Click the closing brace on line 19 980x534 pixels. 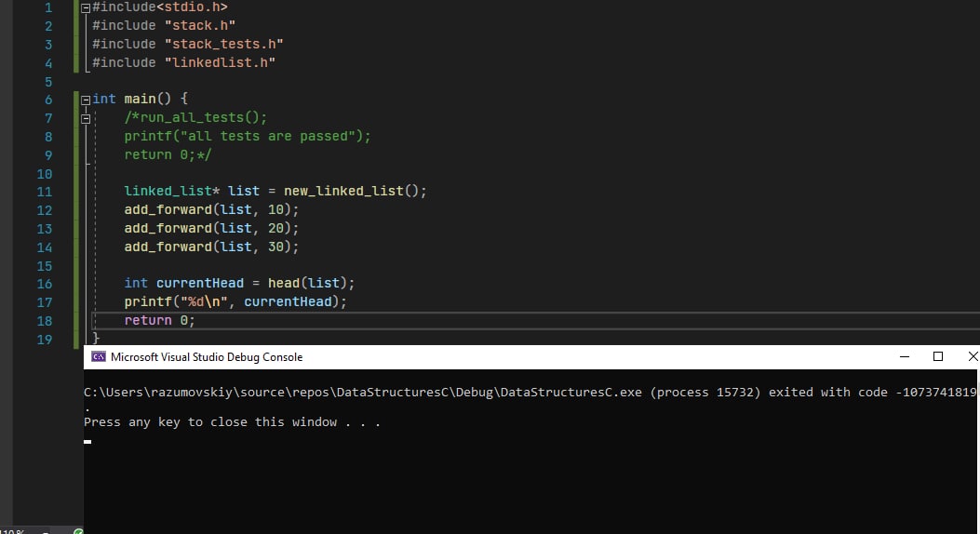(96, 339)
